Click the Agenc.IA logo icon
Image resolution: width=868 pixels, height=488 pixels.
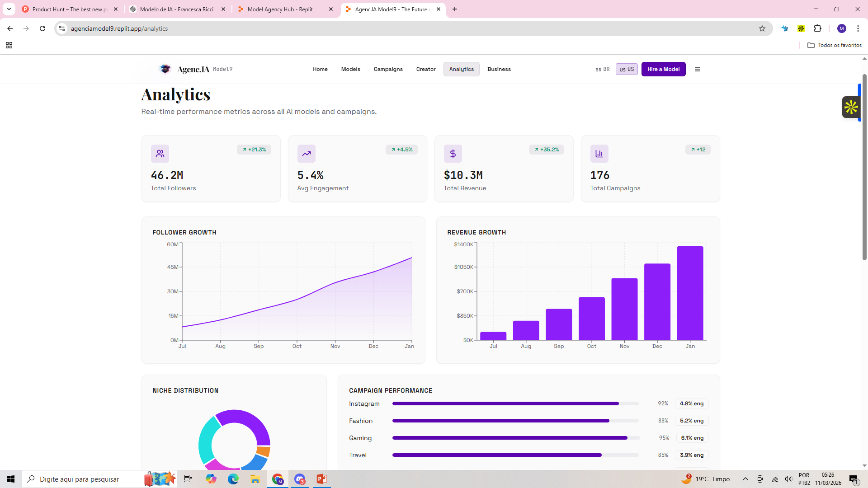tap(165, 69)
